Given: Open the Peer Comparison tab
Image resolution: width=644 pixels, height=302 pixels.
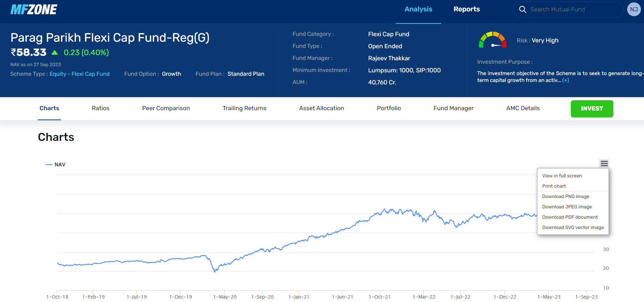Looking at the screenshot, I should (166, 108).
